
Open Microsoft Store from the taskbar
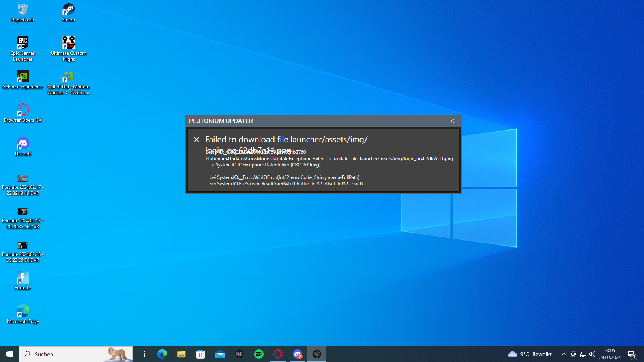(200, 354)
